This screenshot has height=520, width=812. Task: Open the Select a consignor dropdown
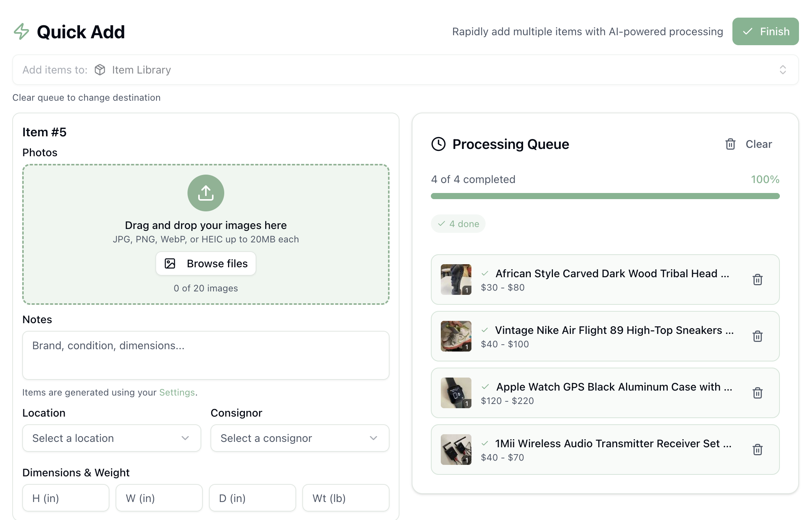coord(300,438)
